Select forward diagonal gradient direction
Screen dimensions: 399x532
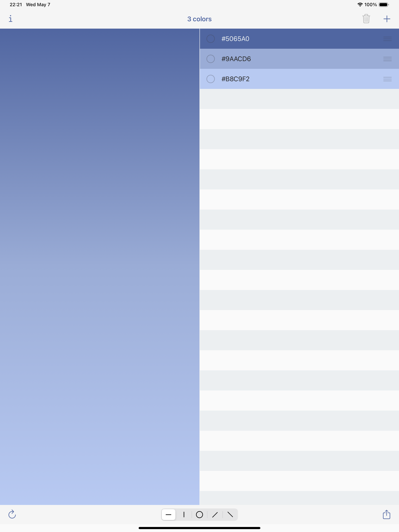[215, 515]
